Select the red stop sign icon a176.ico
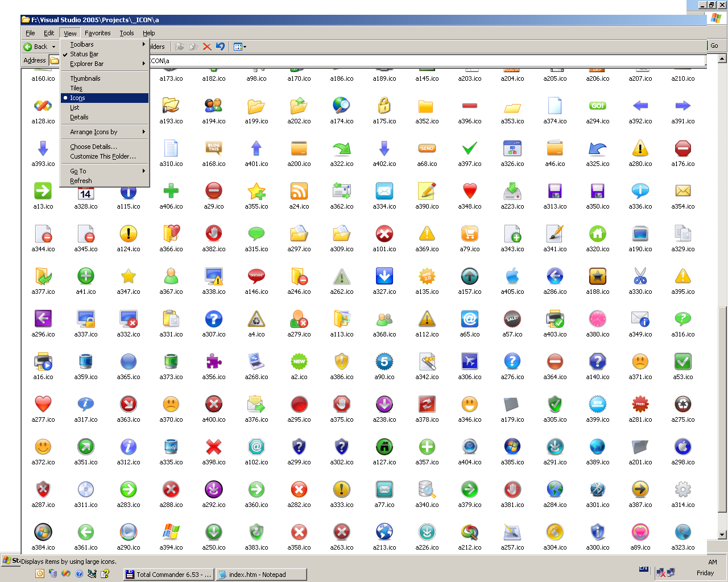This screenshot has height=582, width=728. (x=683, y=148)
